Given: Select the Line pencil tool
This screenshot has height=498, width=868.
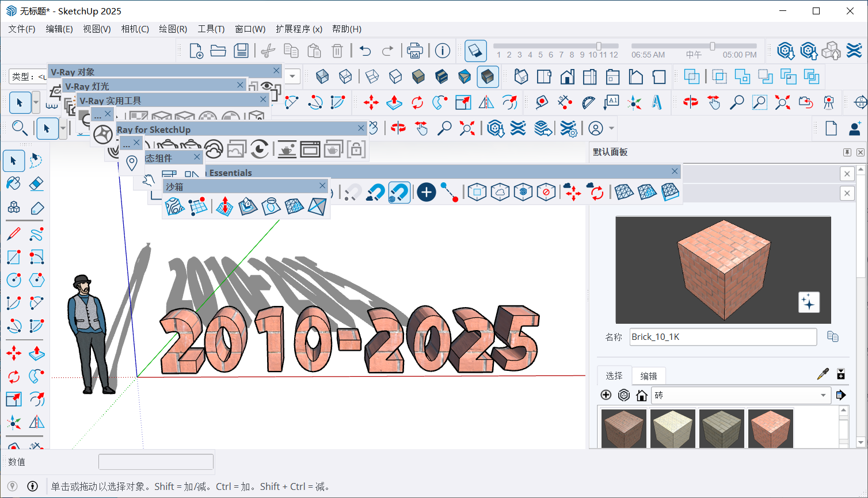Looking at the screenshot, I should (x=13, y=234).
